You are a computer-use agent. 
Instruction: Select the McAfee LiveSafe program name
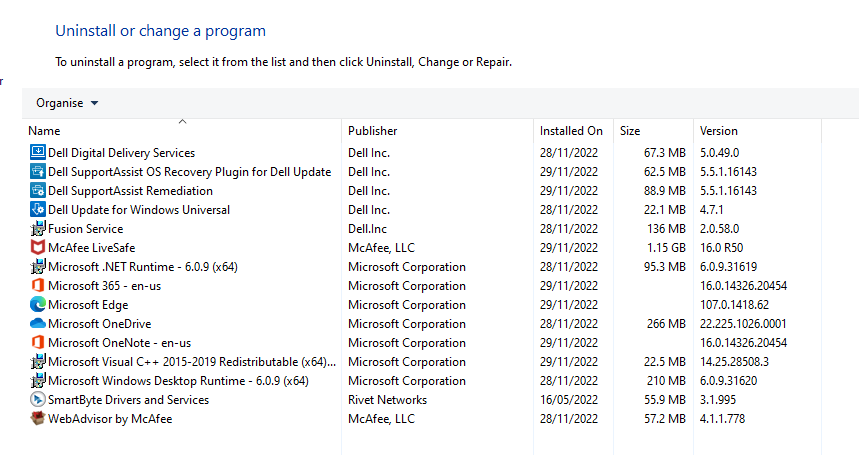pos(91,247)
